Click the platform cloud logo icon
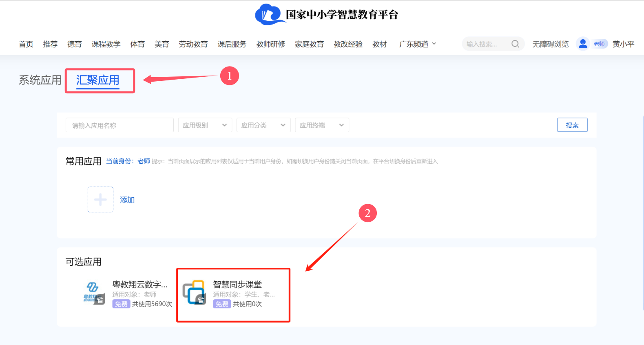The image size is (644, 345). click(268, 15)
